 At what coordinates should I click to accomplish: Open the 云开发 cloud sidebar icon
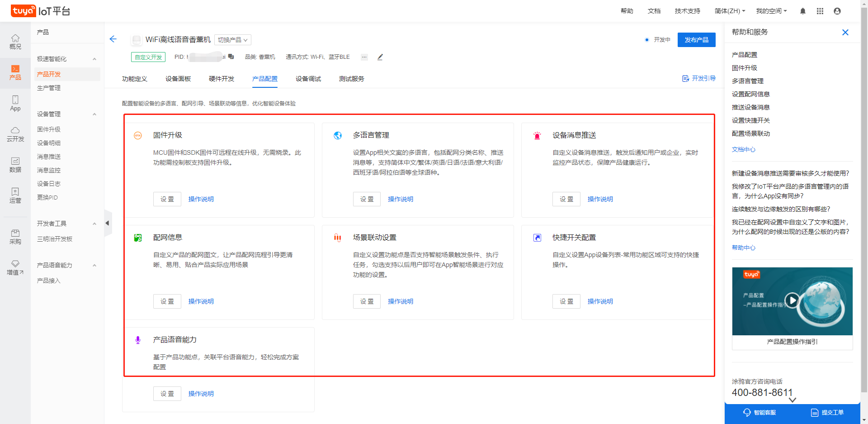click(15, 134)
